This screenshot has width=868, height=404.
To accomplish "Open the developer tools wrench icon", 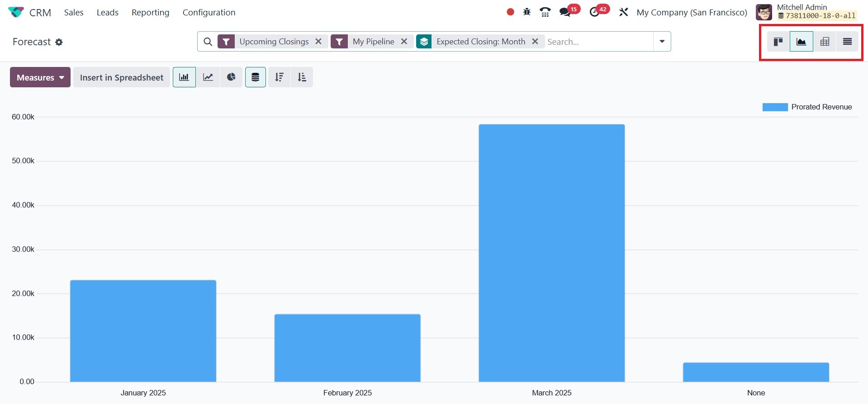I will click(624, 12).
